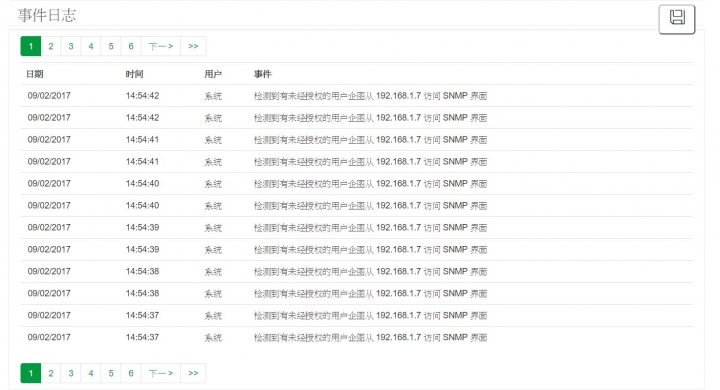The width and height of the screenshot is (720, 390).
Task: Save the event log using the disk icon
Action: pos(677,19)
